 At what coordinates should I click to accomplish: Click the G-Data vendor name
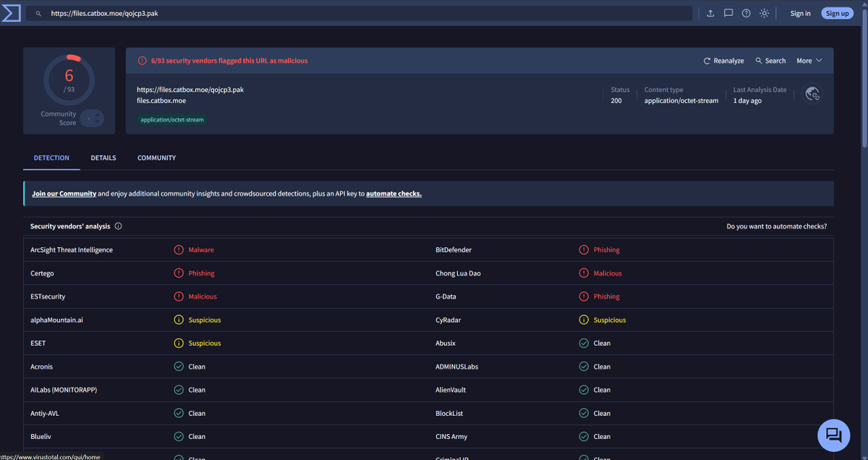[x=446, y=297]
